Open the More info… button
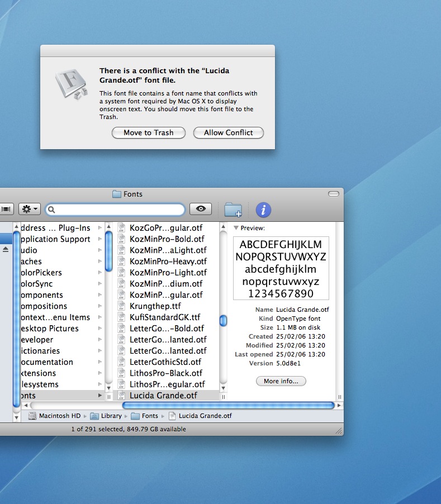 click(281, 381)
